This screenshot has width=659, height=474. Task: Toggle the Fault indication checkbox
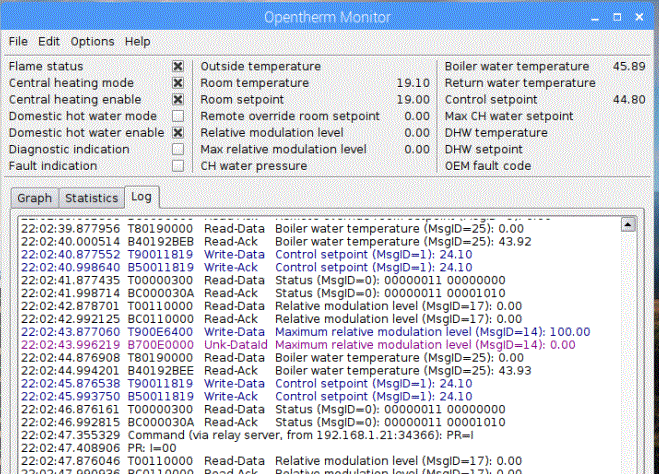(x=178, y=166)
